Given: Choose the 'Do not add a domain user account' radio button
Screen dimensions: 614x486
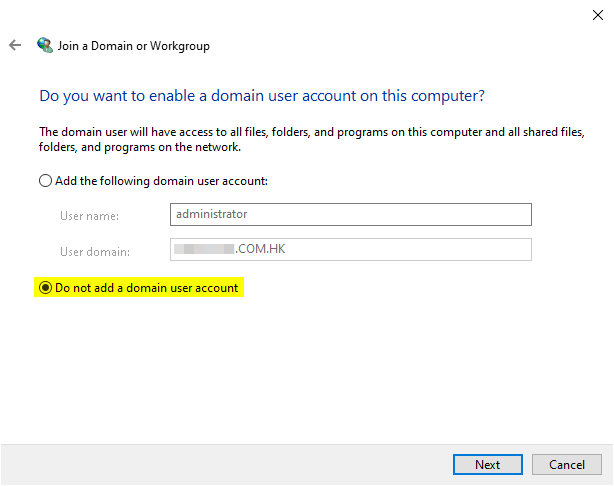Looking at the screenshot, I should click(x=45, y=288).
